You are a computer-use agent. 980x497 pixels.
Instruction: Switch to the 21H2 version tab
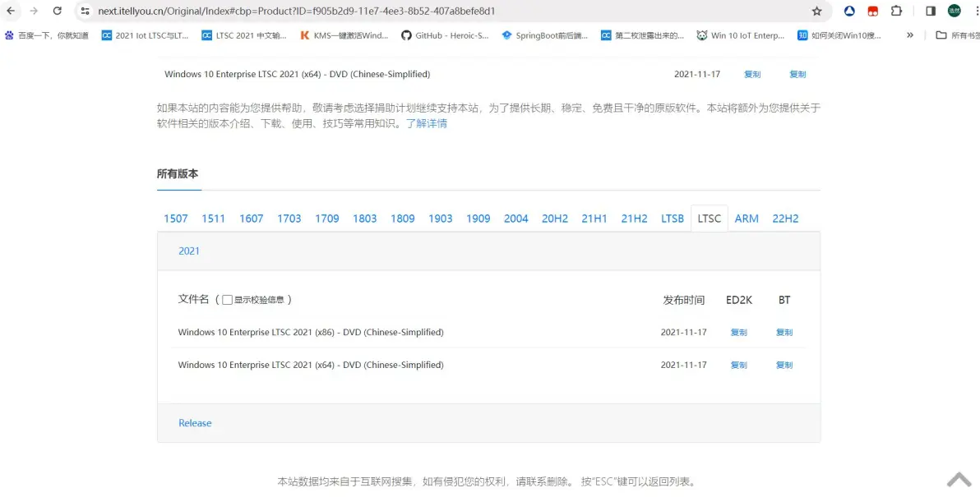pyautogui.click(x=634, y=219)
